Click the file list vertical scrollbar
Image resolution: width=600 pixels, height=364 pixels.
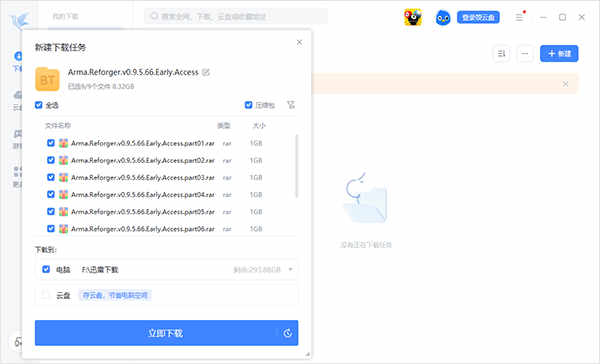click(x=297, y=166)
